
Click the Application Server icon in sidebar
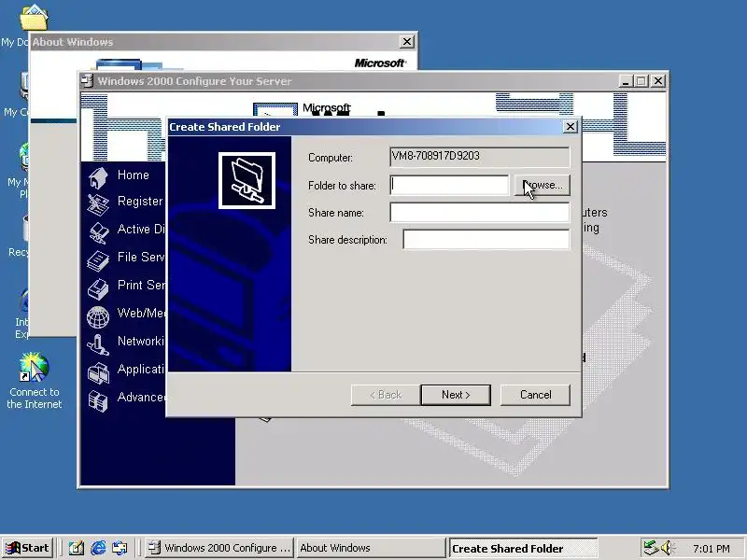98,372
